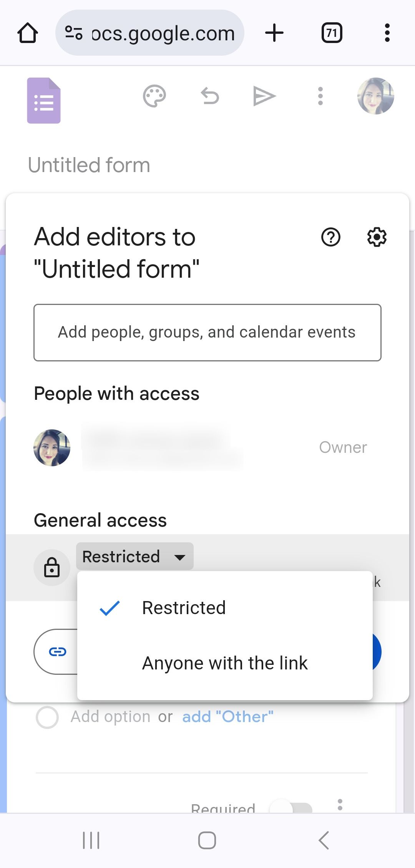This screenshot has height=868, width=415.
Task: Open a new browser tab with plus
Action: pos(274,33)
